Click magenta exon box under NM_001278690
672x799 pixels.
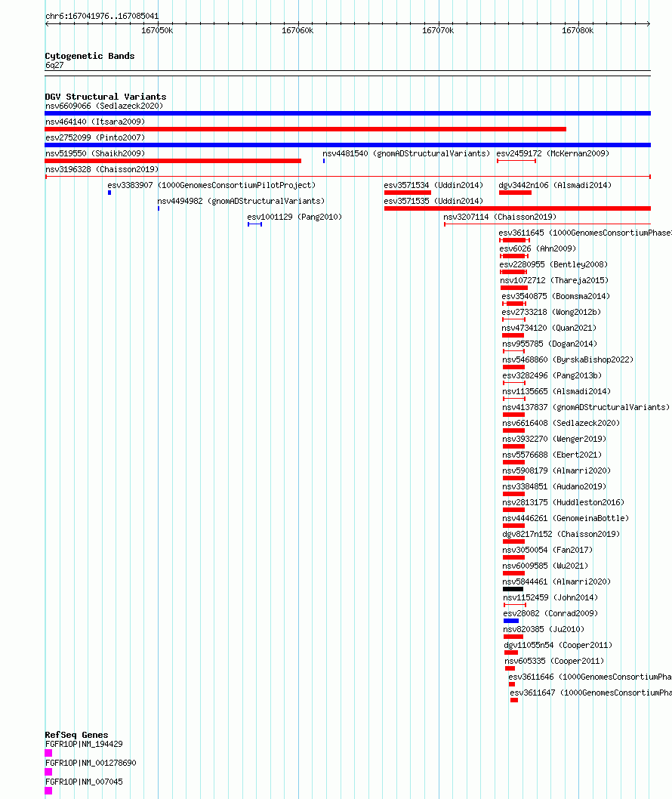(x=48, y=772)
